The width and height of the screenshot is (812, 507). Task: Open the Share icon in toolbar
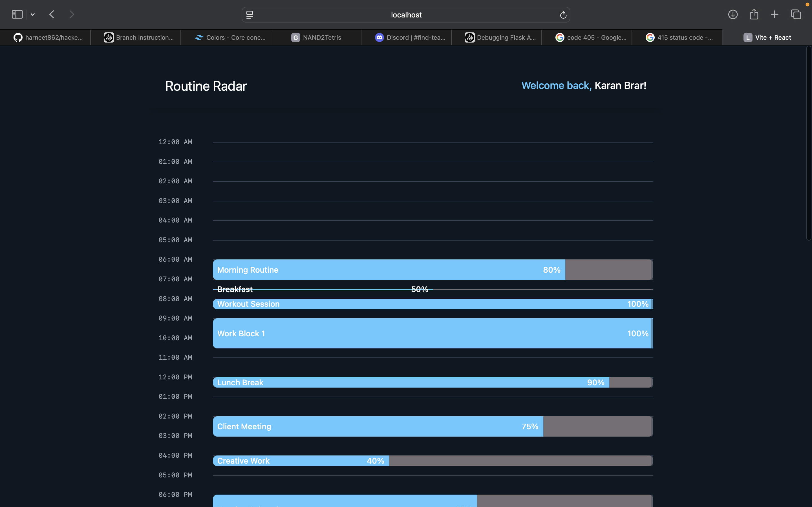pos(754,14)
